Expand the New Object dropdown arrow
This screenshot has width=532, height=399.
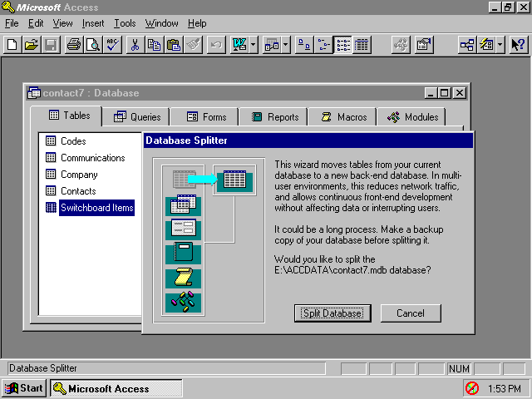(500, 45)
